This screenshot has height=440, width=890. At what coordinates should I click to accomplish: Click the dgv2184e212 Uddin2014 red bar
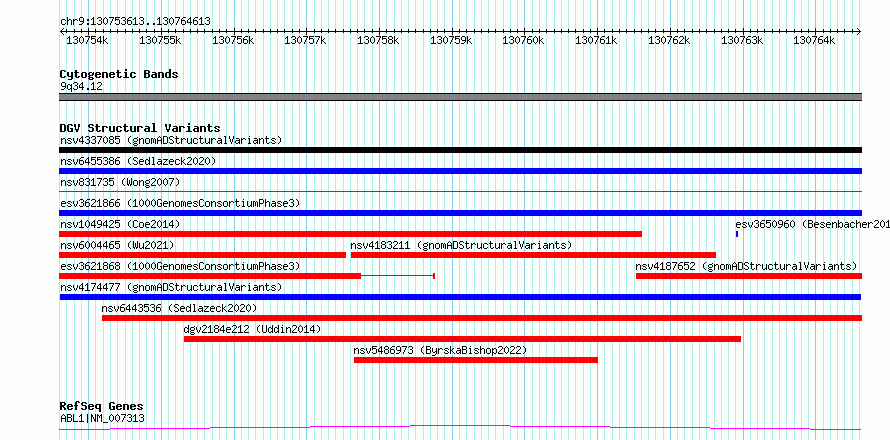click(463, 339)
